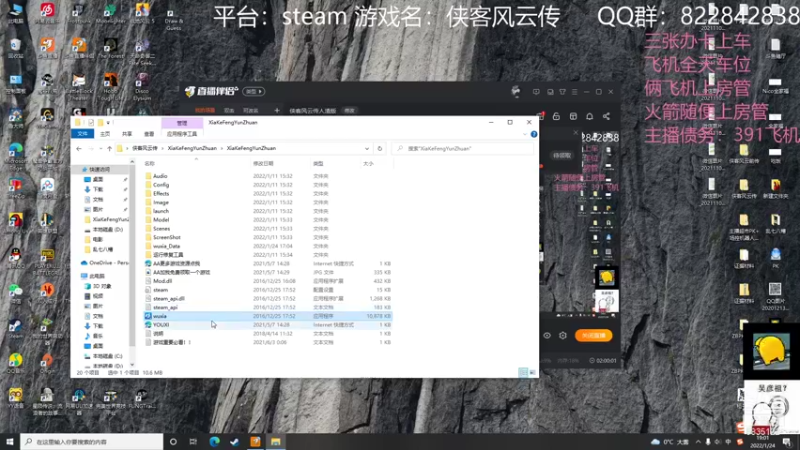Select the steam configuration file
The width and height of the screenshot is (800, 450).
160,290
